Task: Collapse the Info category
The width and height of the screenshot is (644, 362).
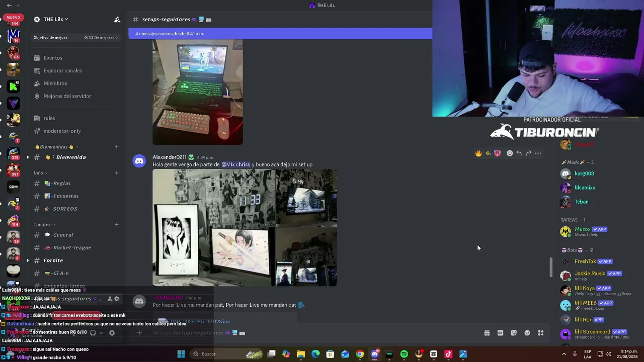Action: 41,173
